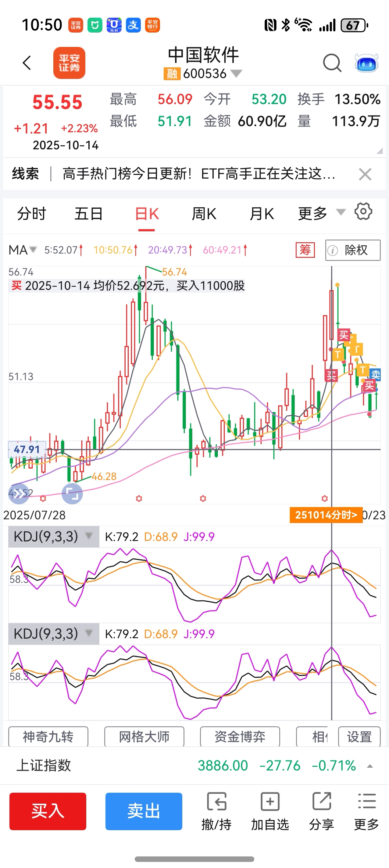Switch to 分时 chart tab
This screenshot has height=868, width=389.
click(31, 214)
